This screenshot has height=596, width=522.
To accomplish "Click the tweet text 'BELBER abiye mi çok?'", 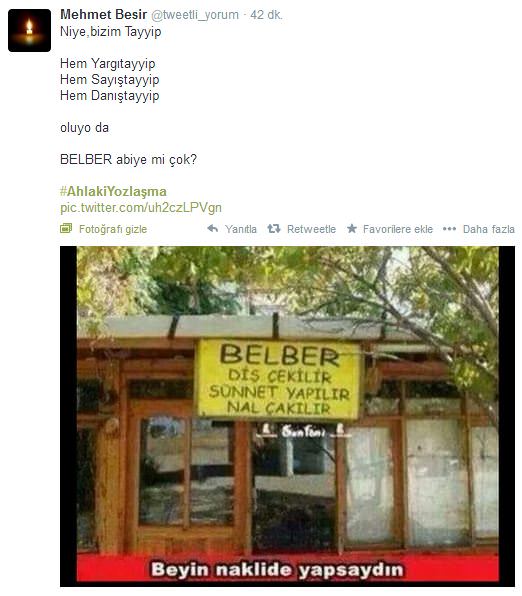I will point(129,159).
